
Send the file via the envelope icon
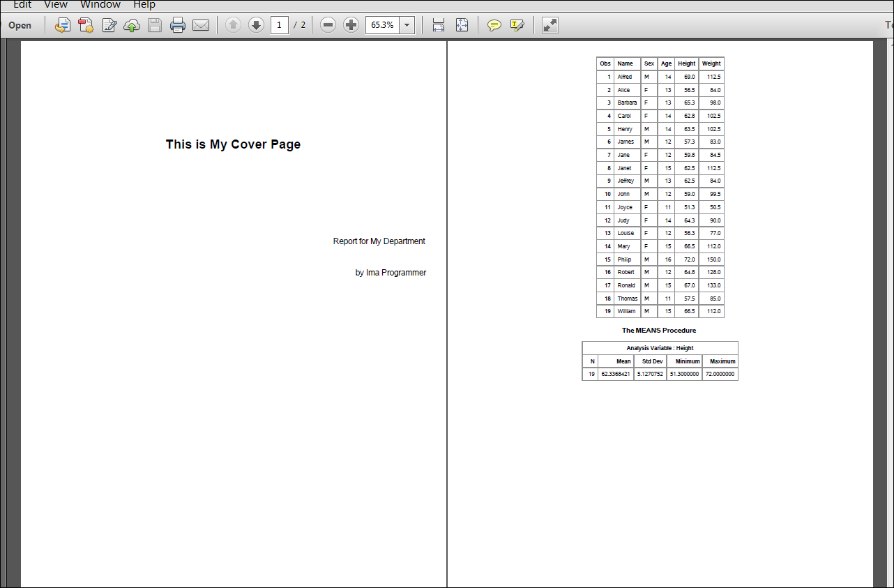(x=201, y=25)
